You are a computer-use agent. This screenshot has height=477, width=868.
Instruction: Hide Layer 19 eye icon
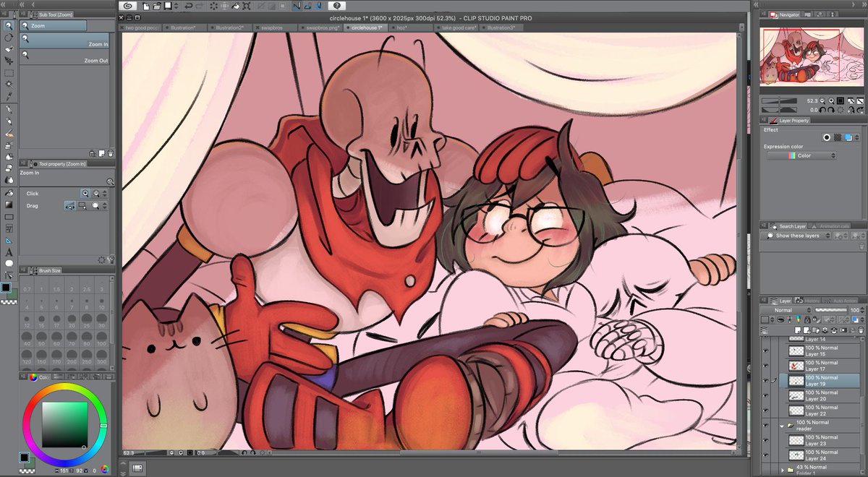click(766, 381)
